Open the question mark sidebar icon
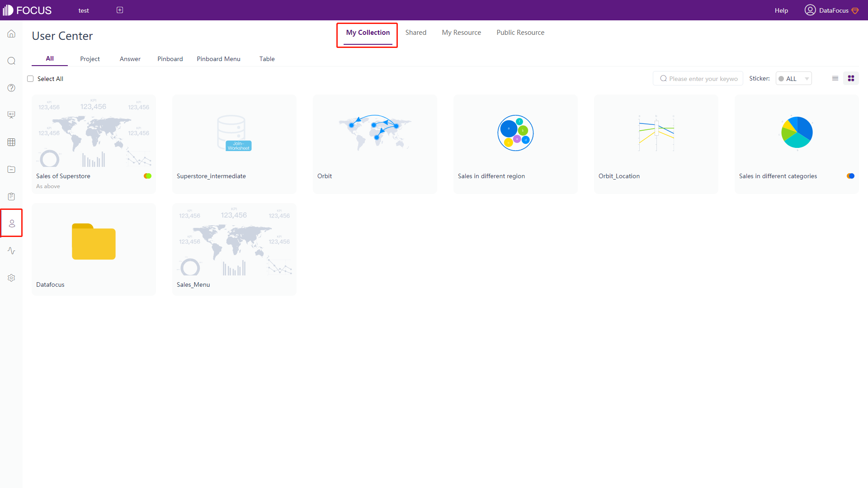868x488 pixels. click(x=11, y=88)
